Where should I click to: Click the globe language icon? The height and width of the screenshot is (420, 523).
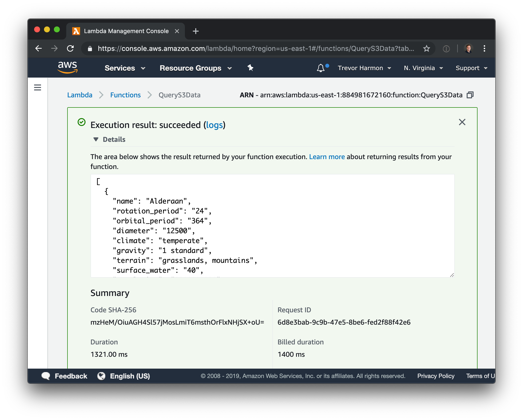[x=101, y=376]
